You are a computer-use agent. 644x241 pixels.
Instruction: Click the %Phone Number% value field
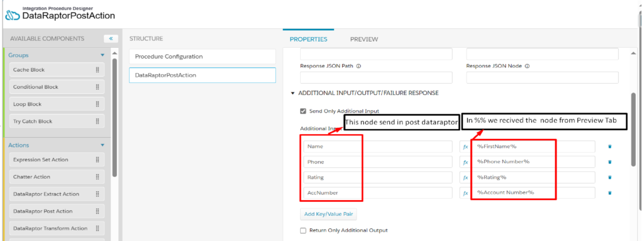534,162
